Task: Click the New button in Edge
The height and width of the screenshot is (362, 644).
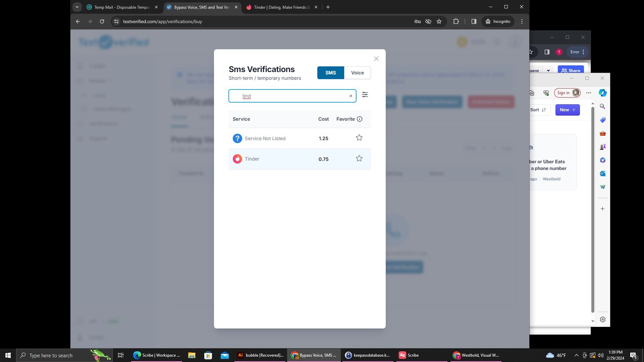Action: pyautogui.click(x=568, y=110)
